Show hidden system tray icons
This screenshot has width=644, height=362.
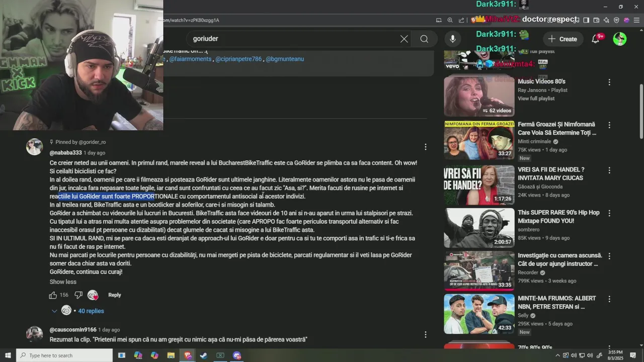(558, 355)
